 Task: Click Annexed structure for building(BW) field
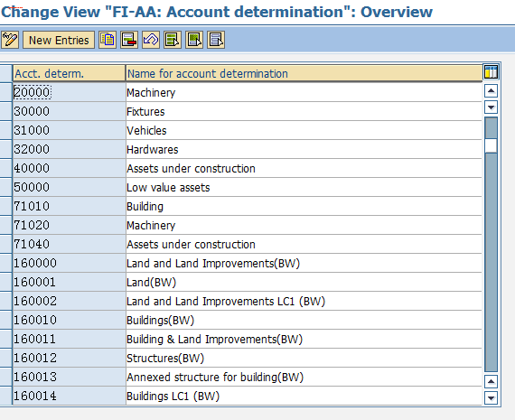[x=304, y=377]
